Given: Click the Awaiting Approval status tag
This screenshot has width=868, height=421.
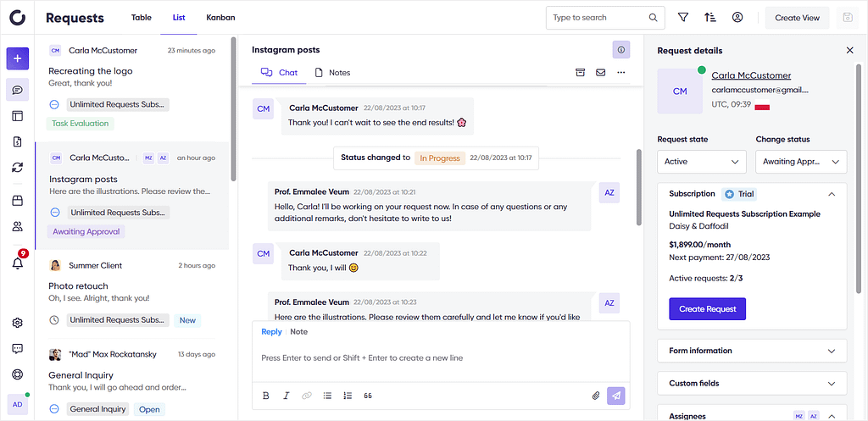Looking at the screenshot, I should click(86, 232).
